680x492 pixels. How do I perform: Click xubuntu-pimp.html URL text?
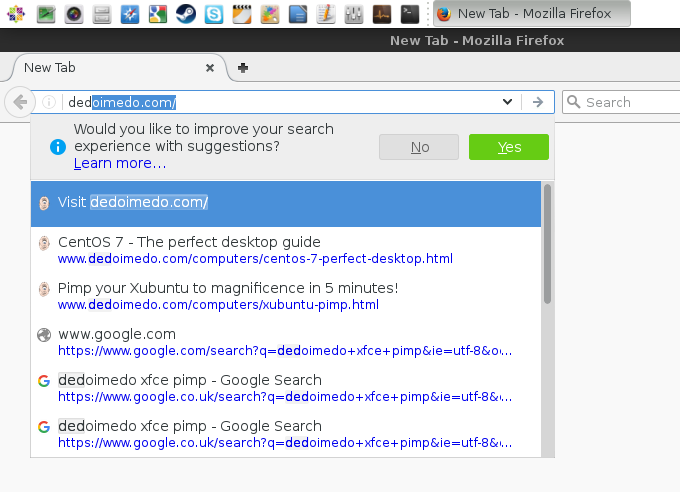(218, 305)
